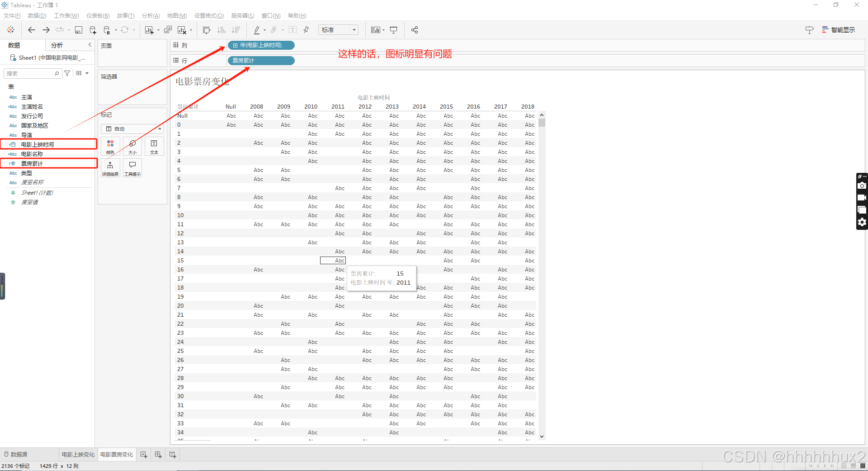Click the new dashboard icon in bottom tabs

(x=158, y=455)
